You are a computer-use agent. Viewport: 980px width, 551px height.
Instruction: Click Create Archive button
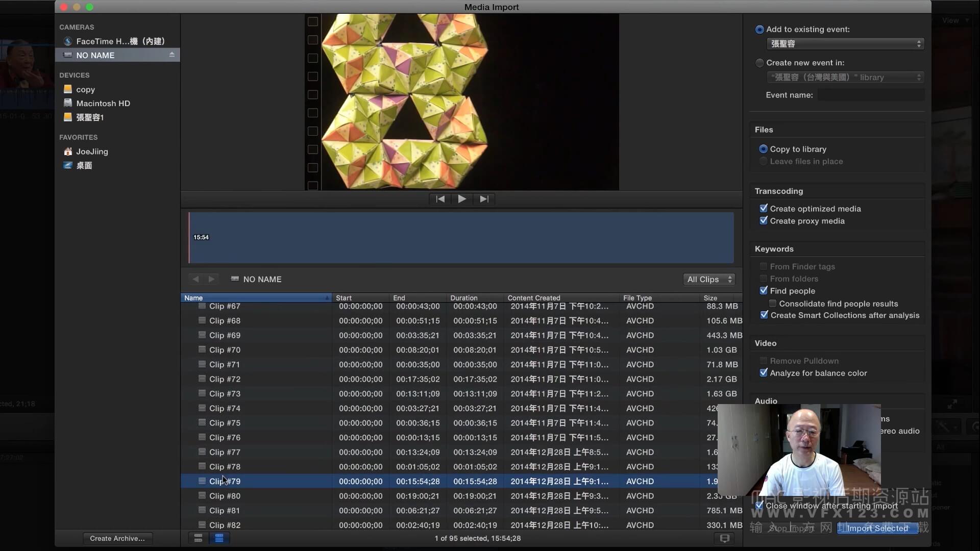(x=117, y=538)
